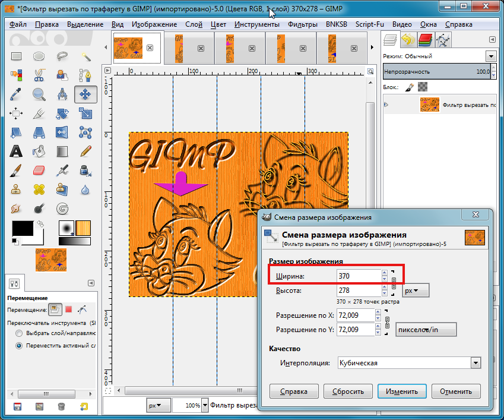The image size is (504, 420).
Task: Select the Paintbrush tool
Action: pos(16,170)
